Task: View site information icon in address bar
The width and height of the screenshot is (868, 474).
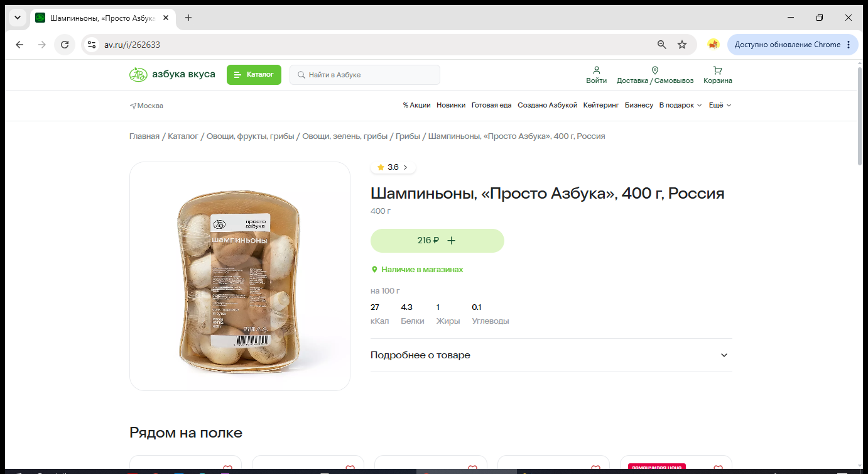Action: pos(92,45)
